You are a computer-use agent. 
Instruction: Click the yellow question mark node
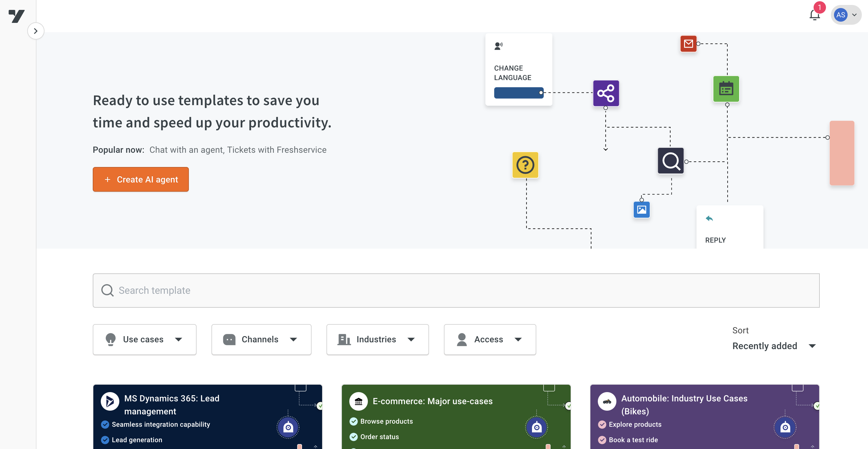point(525,165)
